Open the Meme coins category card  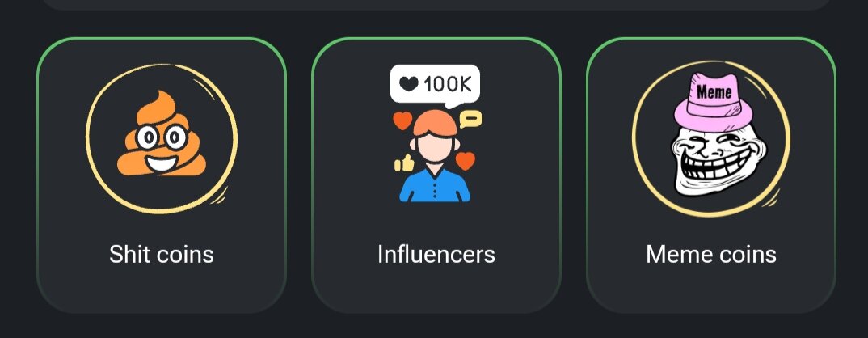(x=710, y=175)
